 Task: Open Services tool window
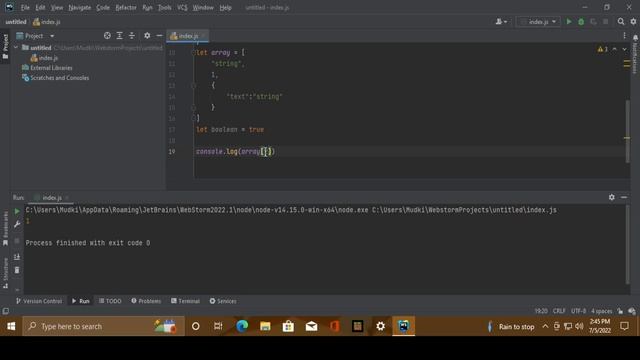[223, 301]
